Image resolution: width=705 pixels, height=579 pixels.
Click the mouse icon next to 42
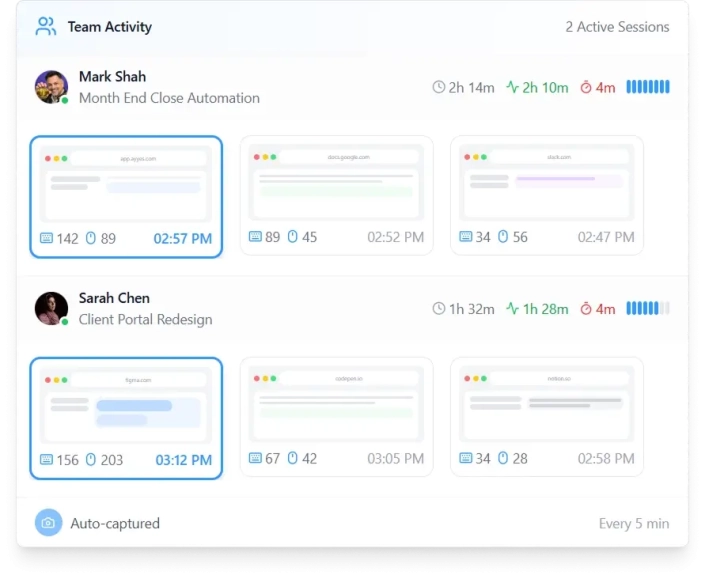(293, 458)
